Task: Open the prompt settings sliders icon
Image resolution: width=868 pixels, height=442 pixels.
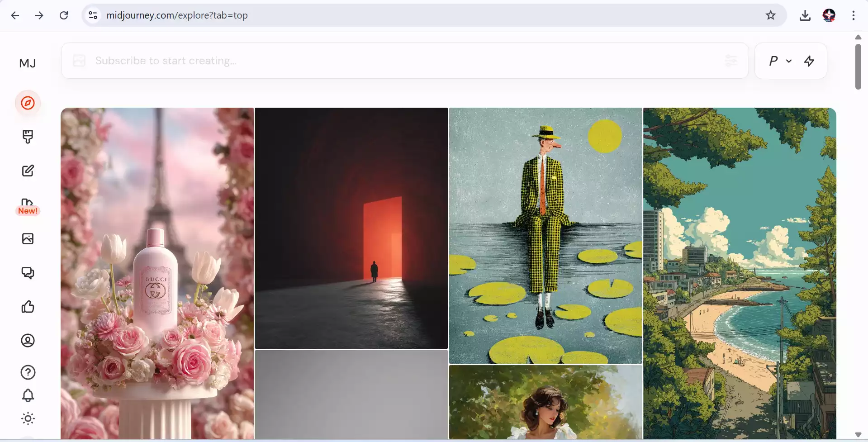Action: [x=731, y=61]
